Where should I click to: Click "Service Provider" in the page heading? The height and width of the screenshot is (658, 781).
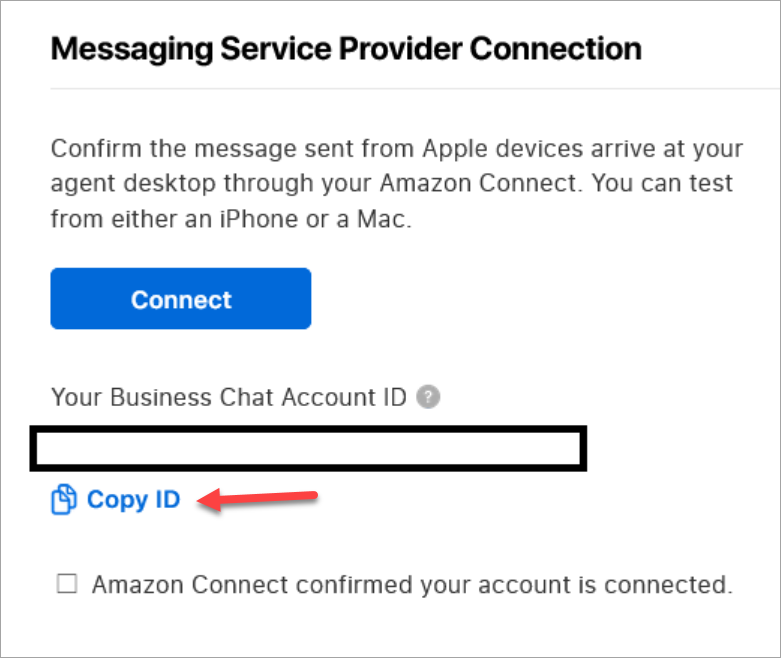[x=338, y=48]
